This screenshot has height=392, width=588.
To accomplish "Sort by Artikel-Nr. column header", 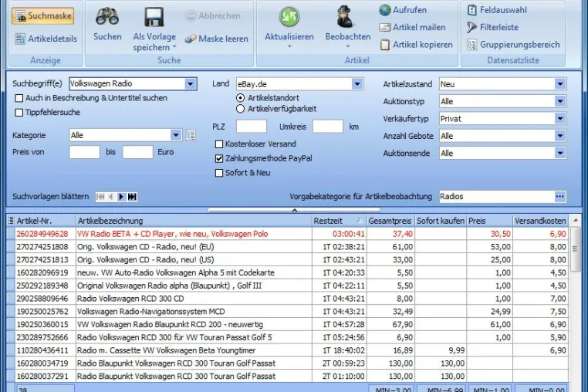I will [46, 221].
